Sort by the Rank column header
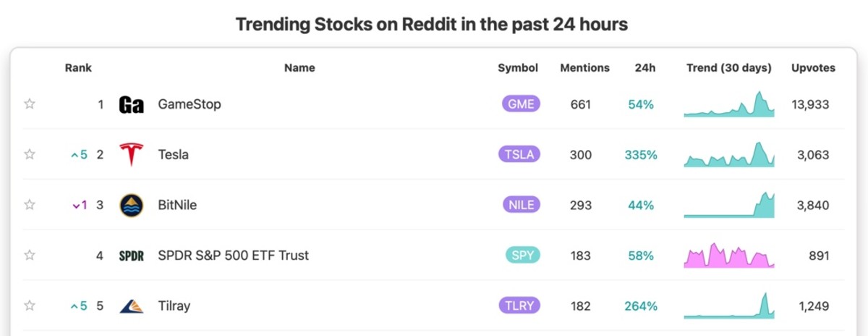The height and width of the screenshot is (336, 868). (x=78, y=68)
